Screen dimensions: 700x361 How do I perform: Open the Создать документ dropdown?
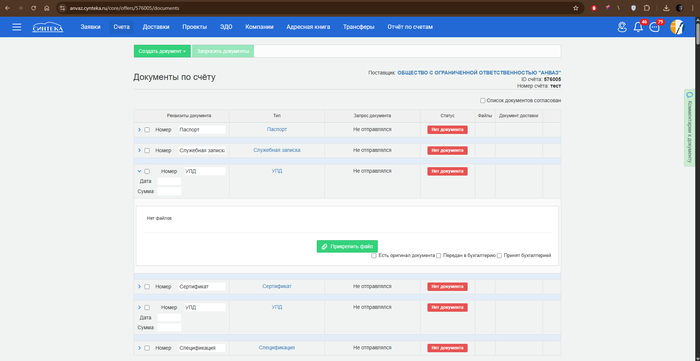(162, 51)
